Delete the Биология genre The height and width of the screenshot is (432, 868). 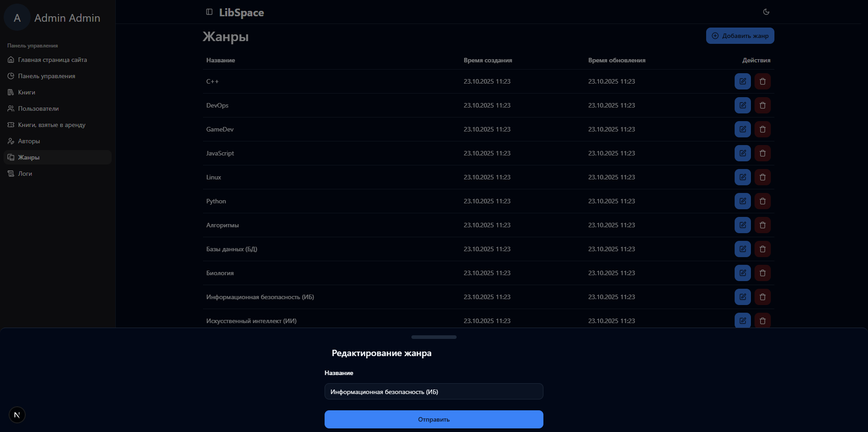point(762,273)
